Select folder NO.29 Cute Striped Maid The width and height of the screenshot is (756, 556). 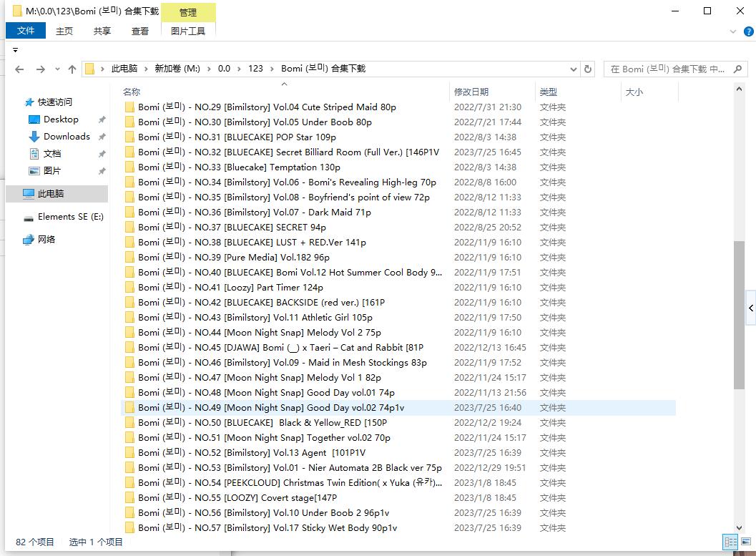[267, 107]
